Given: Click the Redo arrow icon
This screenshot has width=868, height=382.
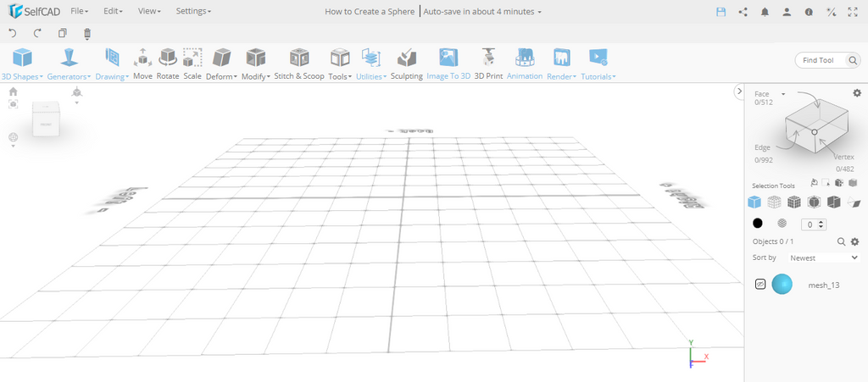Looking at the screenshot, I should pyautogui.click(x=37, y=33).
